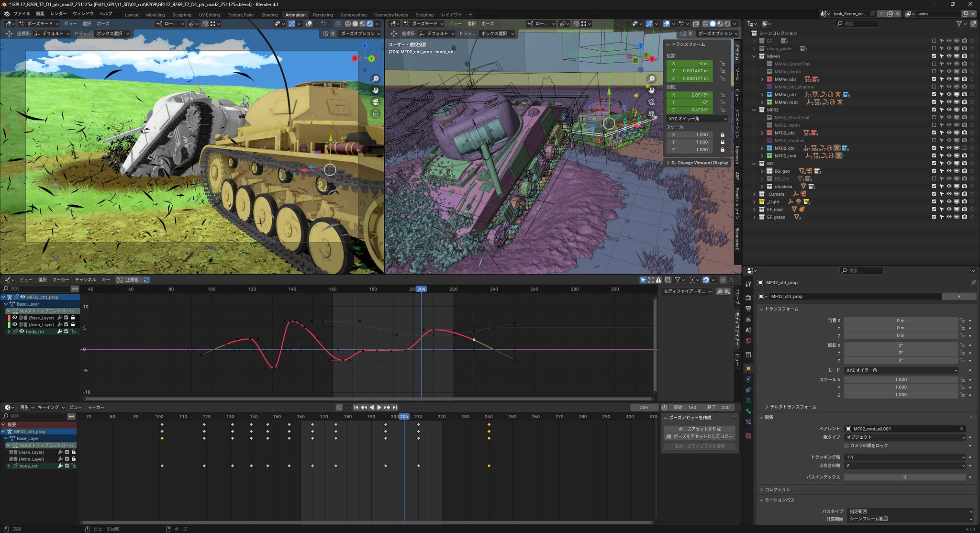The width and height of the screenshot is (980, 533).
Task: Open the レンダー menu
Action: [58, 14]
